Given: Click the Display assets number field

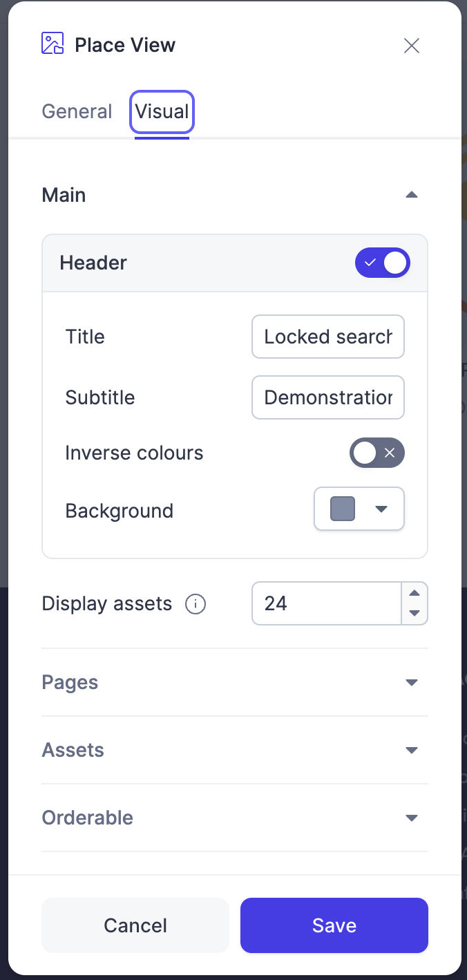Looking at the screenshot, I should (327, 603).
